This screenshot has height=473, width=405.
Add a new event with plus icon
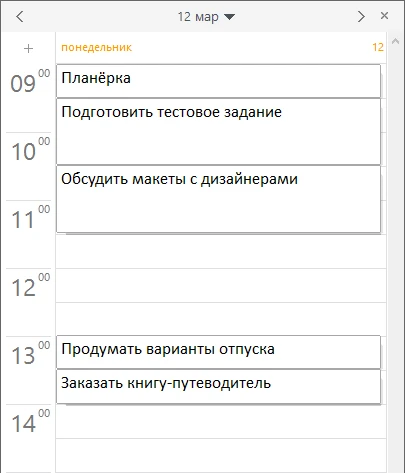[x=29, y=49]
